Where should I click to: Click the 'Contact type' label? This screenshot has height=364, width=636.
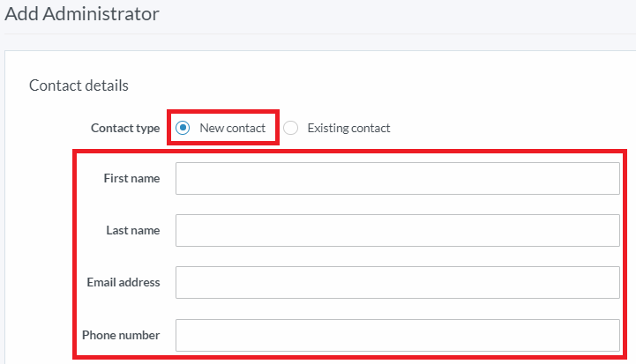tap(125, 128)
